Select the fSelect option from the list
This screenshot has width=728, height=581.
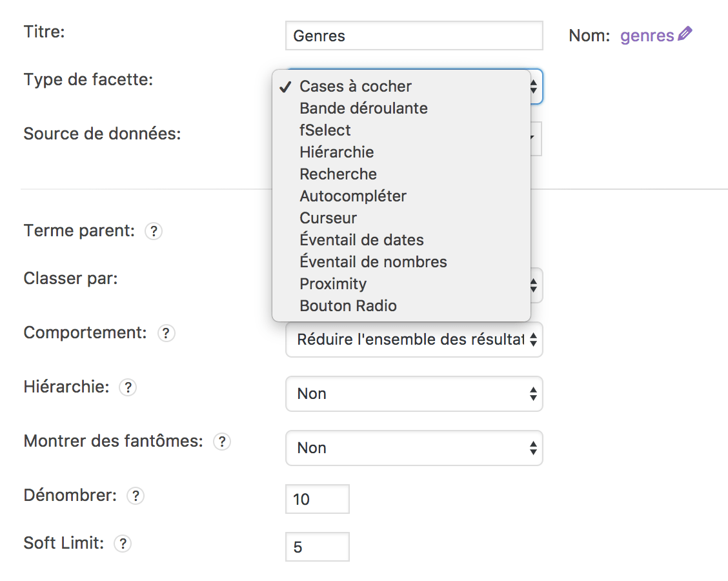325,130
